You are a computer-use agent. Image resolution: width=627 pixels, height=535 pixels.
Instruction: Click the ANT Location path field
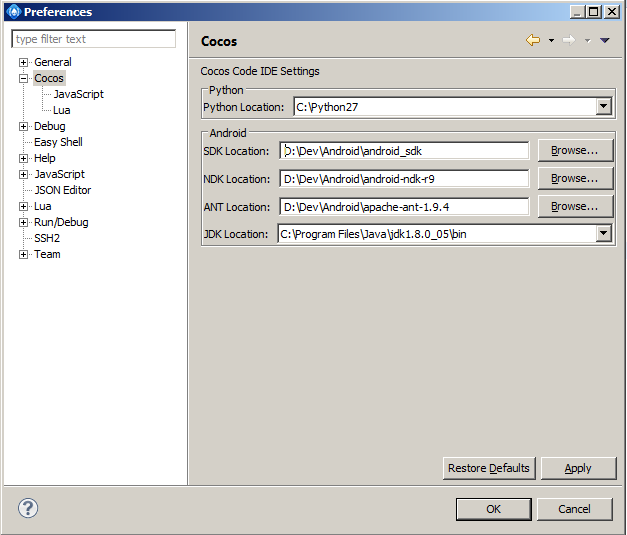(404, 207)
